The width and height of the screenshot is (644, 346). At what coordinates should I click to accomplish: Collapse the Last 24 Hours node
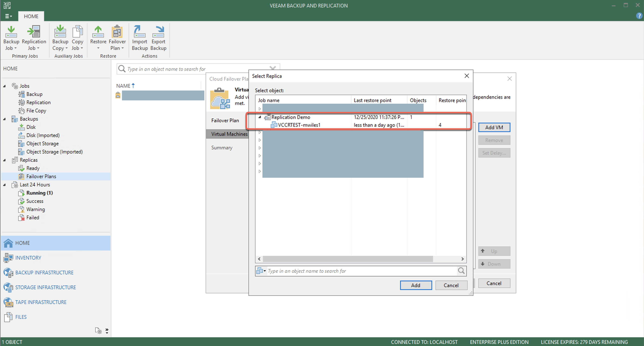point(5,185)
